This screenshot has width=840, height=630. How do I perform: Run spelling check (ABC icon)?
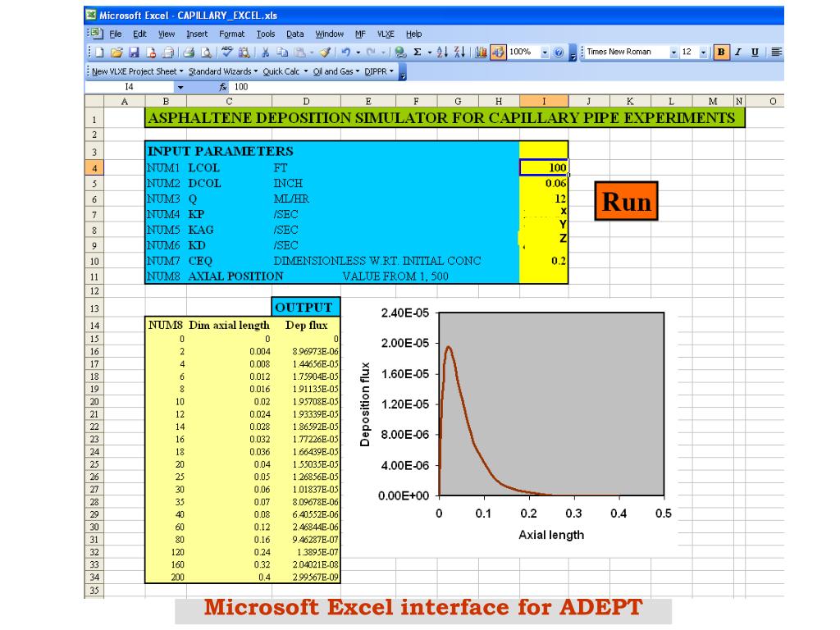pyautogui.click(x=227, y=52)
